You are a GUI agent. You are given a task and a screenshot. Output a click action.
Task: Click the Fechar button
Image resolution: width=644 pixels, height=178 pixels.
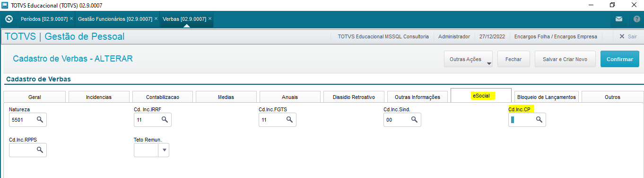513,60
